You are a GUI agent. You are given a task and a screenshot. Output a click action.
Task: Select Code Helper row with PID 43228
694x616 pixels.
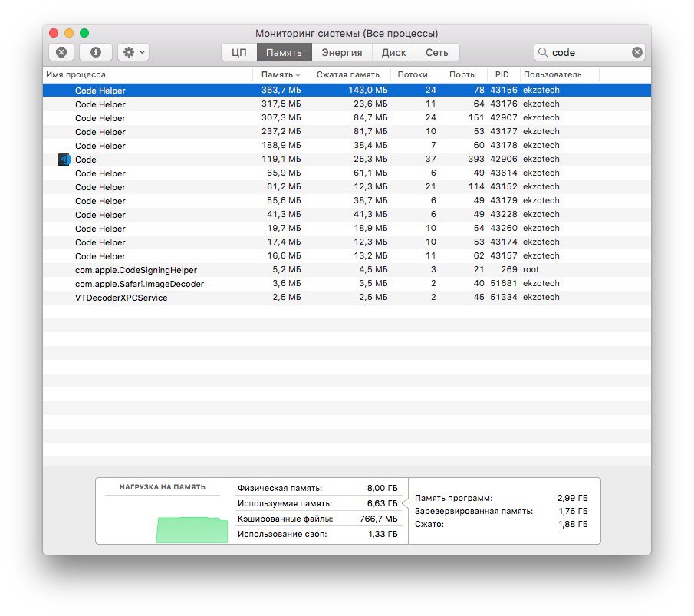click(347, 214)
